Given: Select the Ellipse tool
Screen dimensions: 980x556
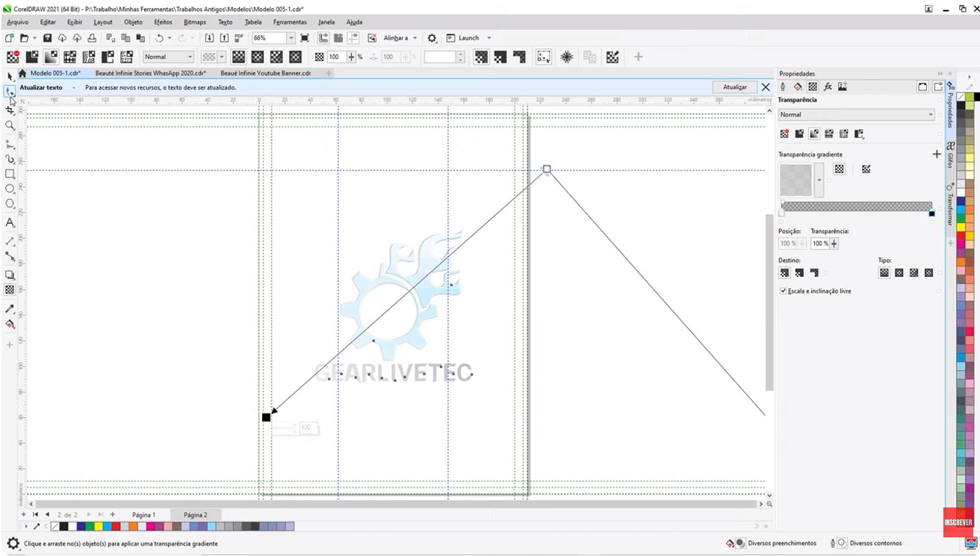Looking at the screenshot, I should pos(10,189).
